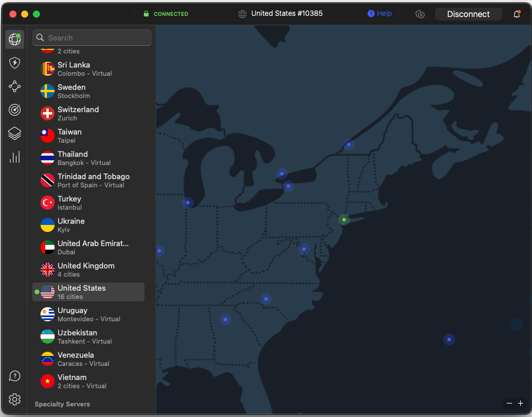The height and width of the screenshot is (417, 532).
Task: Click the Buffalo map pin near Lake Erie
Action: click(288, 186)
